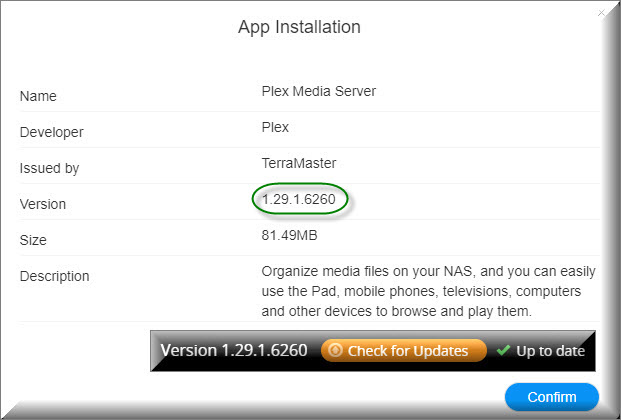Click the Issued by field label
Screen dimensions: 621x420
47,168
